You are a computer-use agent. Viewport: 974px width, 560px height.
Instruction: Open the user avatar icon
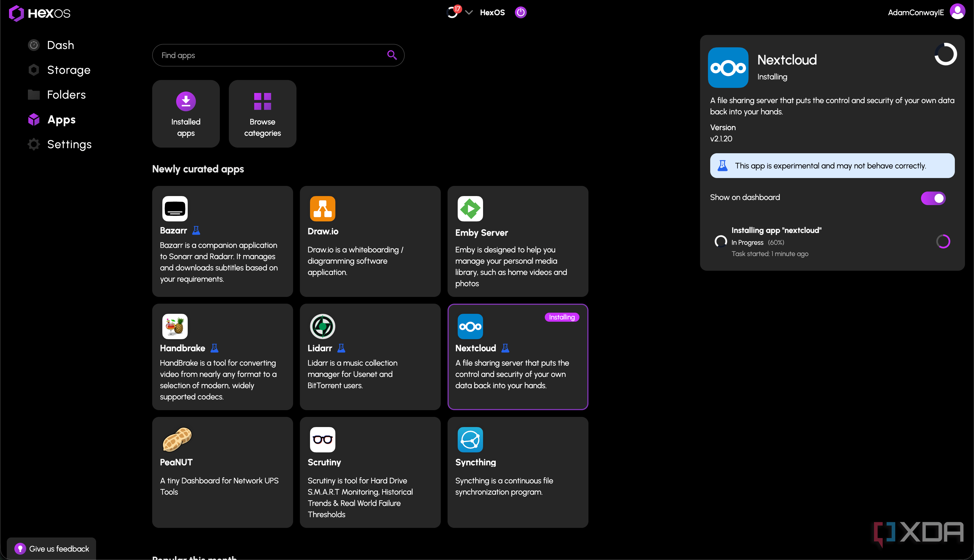coord(957,12)
